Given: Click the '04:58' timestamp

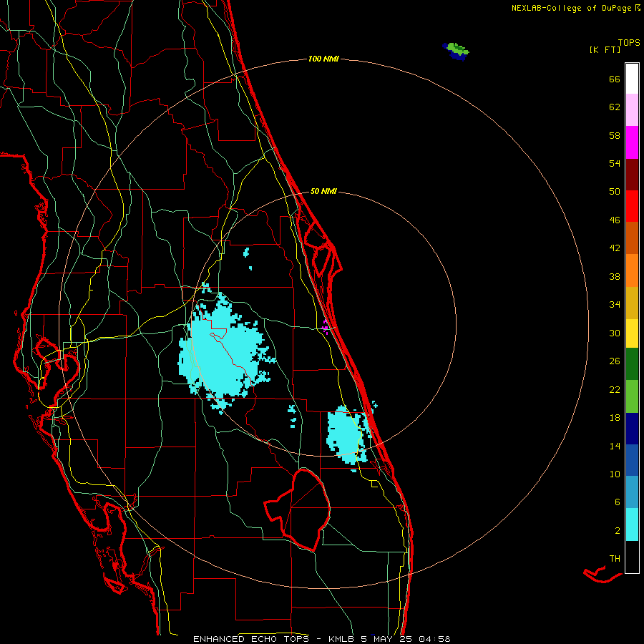Looking at the screenshot, I should click(x=434, y=639).
